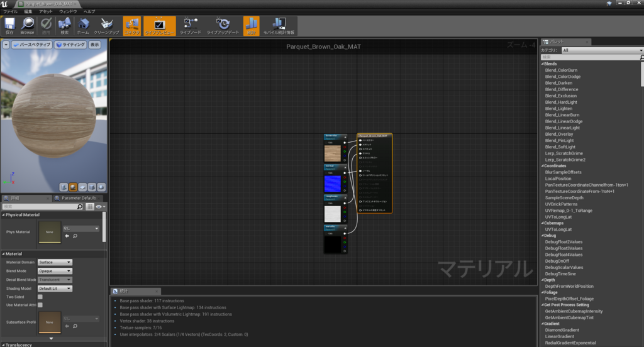Image resolution: width=644 pixels, height=347 pixels.
Task: Collapse the basecolor texture node
Action: click(x=345, y=137)
